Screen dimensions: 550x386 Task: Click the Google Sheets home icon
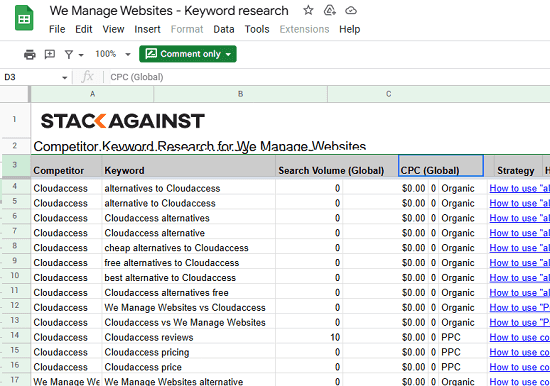tap(24, 18)
